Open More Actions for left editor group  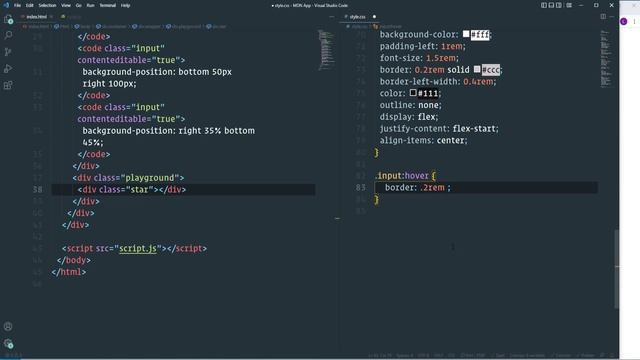pyautogui.click(x=331, y=17)
